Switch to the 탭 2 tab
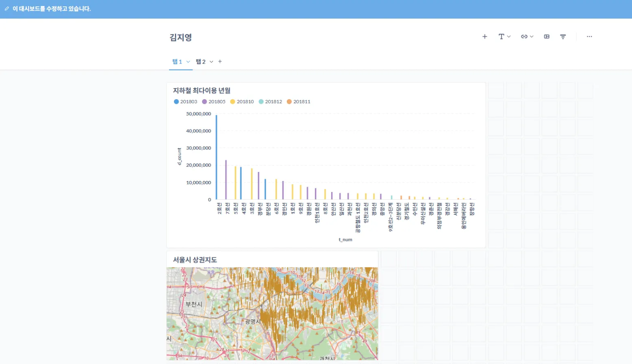 (201, 62)
